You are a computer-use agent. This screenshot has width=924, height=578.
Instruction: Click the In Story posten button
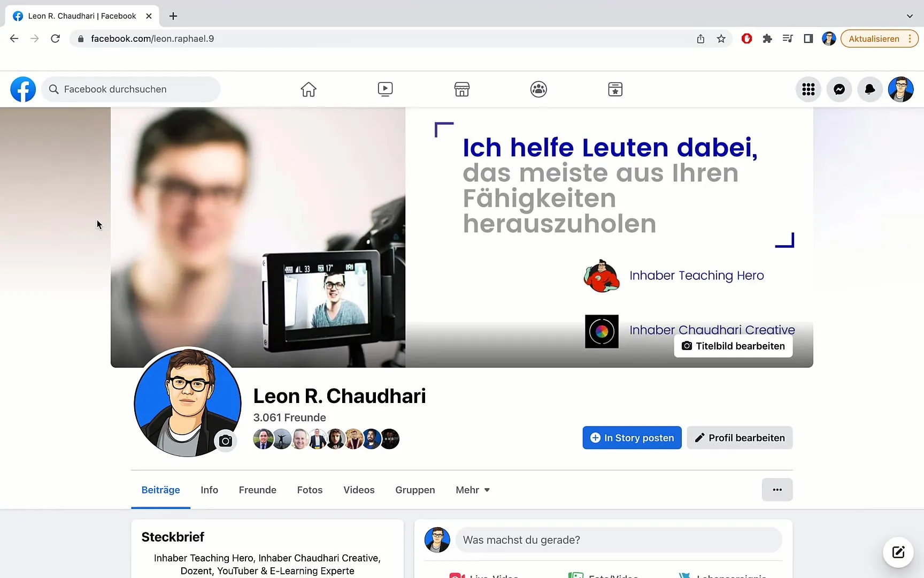632,438
